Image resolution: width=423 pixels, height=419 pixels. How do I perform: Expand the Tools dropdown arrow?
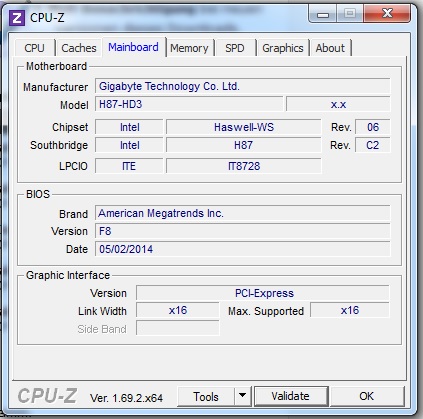(x=243, y=396)
